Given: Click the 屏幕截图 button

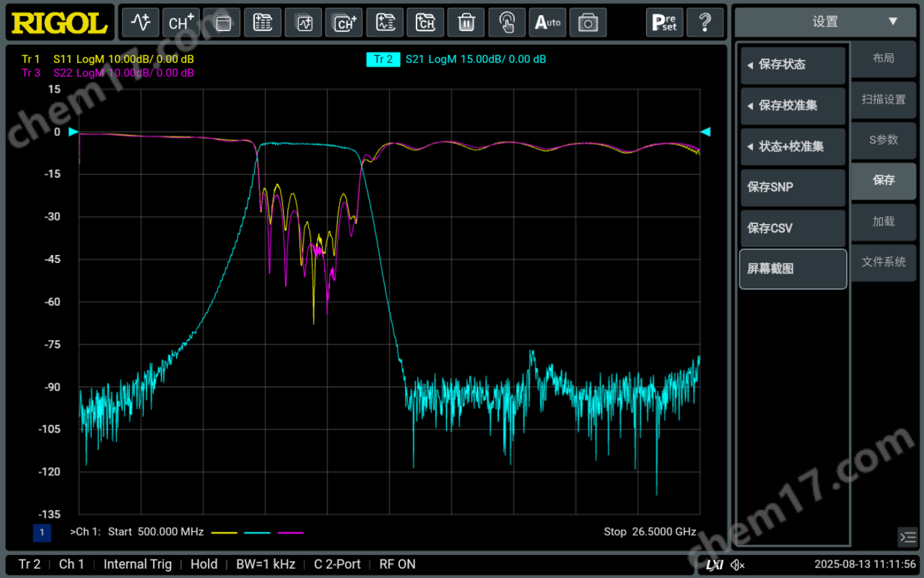Looking at the screenshot, I should pyautogui.click(x=793, y=269).
